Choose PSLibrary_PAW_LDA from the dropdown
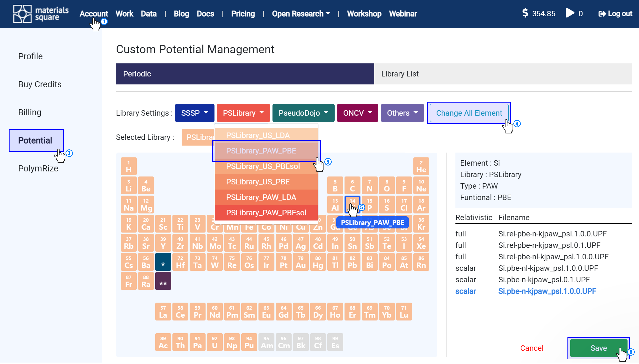Image resolution: width=639 pixels, height=364 pixels. (266, 197)
